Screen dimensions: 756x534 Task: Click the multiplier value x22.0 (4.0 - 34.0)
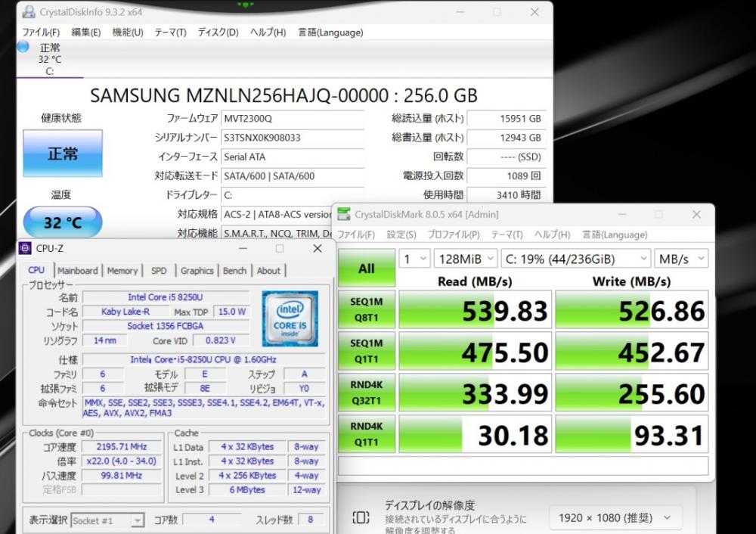point(122,461)
